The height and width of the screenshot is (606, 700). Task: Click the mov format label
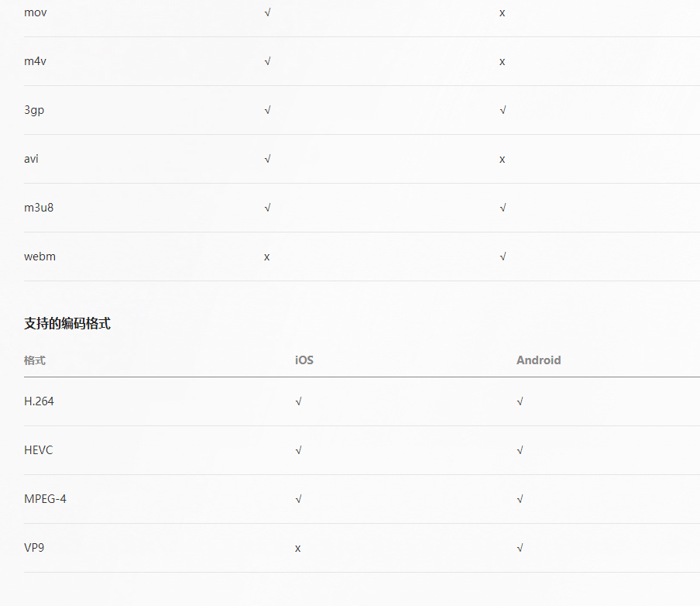coord(36,12)
